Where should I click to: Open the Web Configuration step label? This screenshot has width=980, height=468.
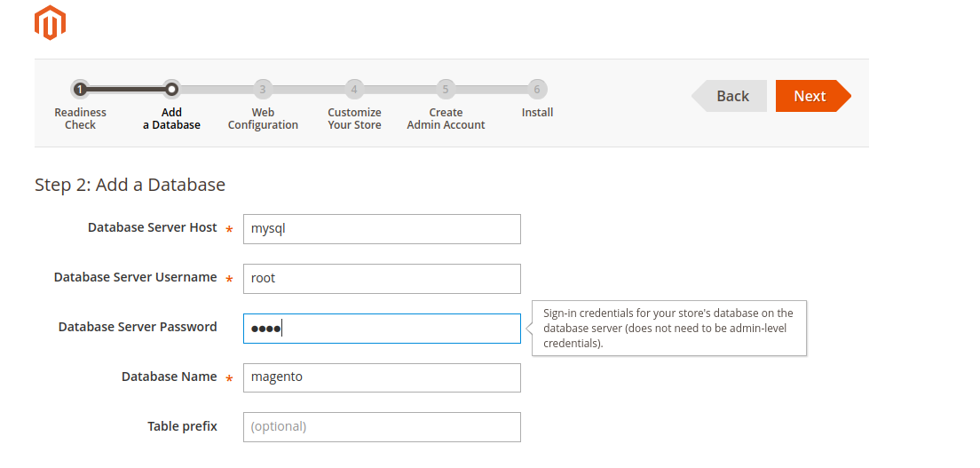point(263,119)
